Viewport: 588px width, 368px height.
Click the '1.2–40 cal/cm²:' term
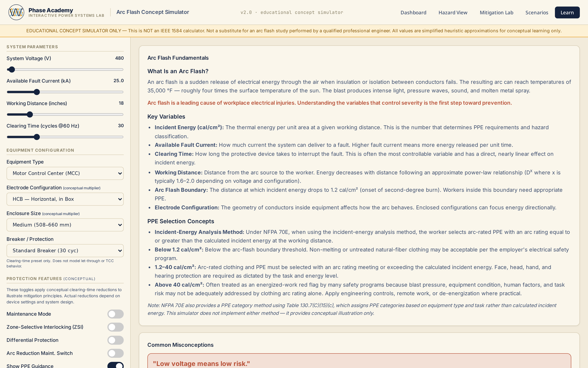(175, 267)
